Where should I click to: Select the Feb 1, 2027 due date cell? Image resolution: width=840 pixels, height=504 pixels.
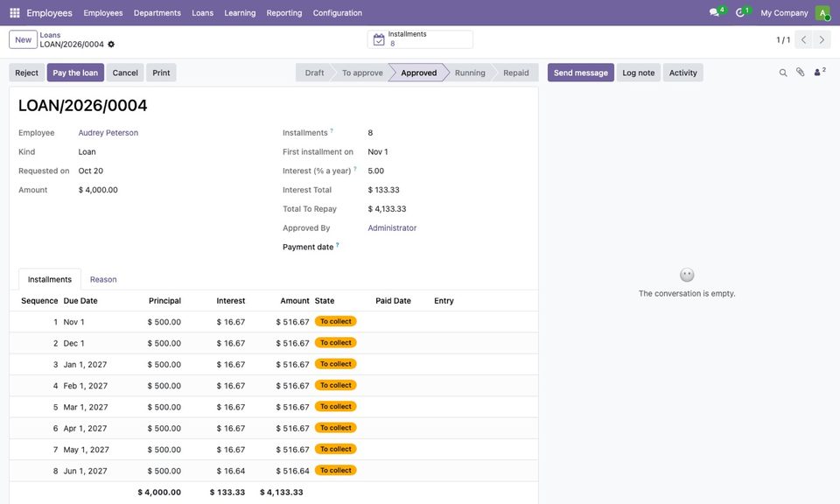pyautogui.click(x=85, y=386)
